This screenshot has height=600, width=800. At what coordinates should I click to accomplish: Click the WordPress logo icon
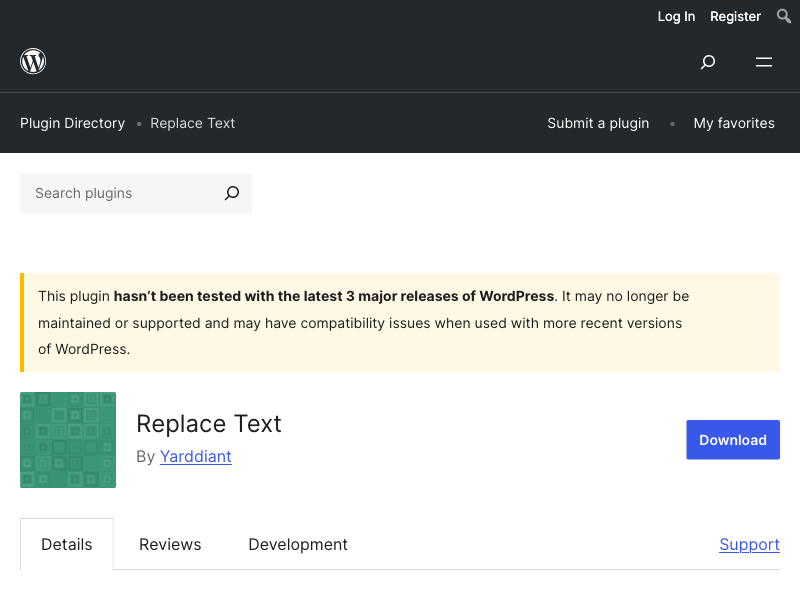(33, 61)
